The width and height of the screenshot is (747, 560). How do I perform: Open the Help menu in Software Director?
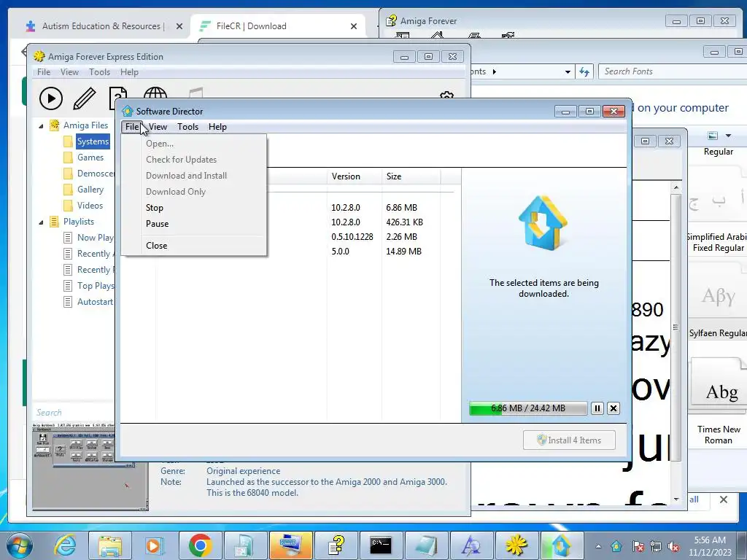coord(217,127)
